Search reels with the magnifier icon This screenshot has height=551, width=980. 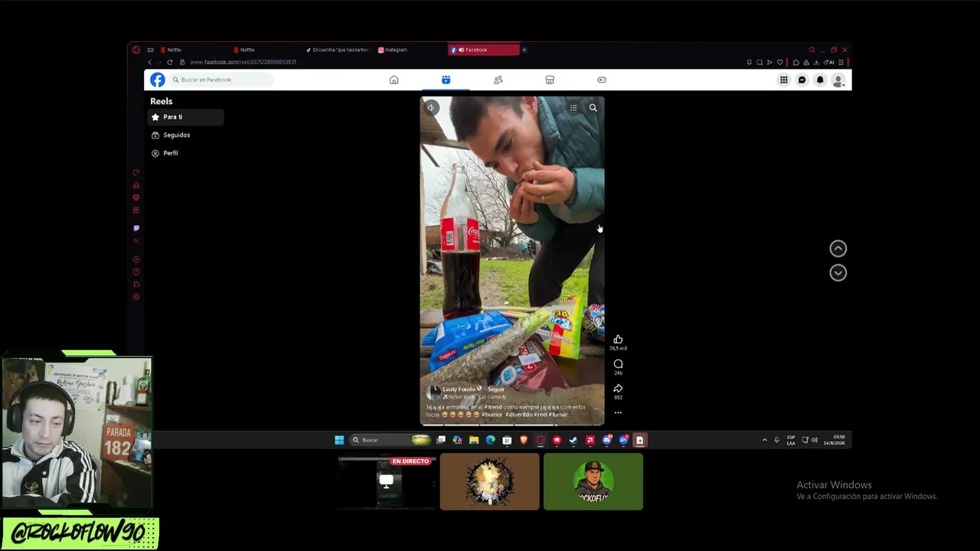[x=593, y=108]
